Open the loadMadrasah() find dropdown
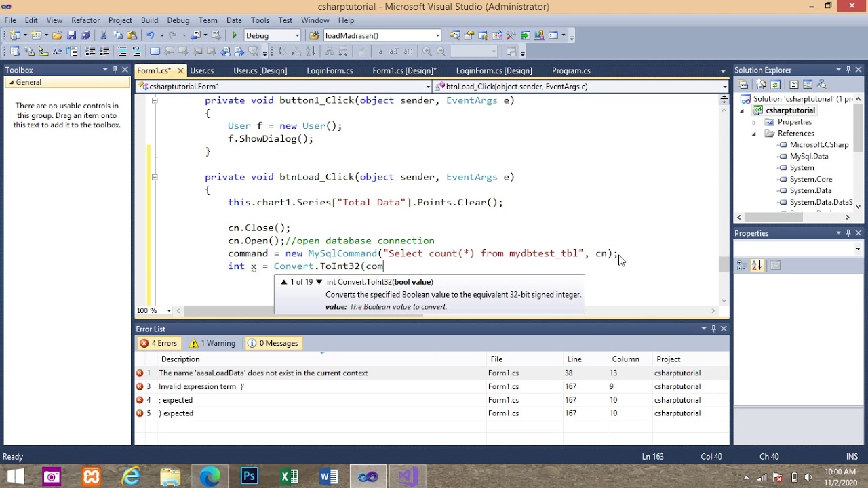 pyautogui.click(x=437, y=35)
